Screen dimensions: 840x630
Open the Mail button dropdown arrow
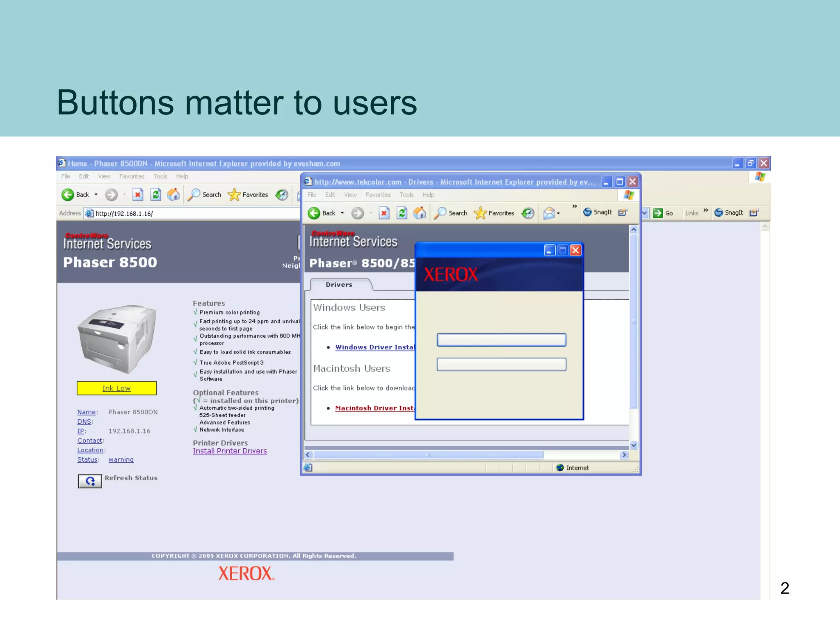558,213
